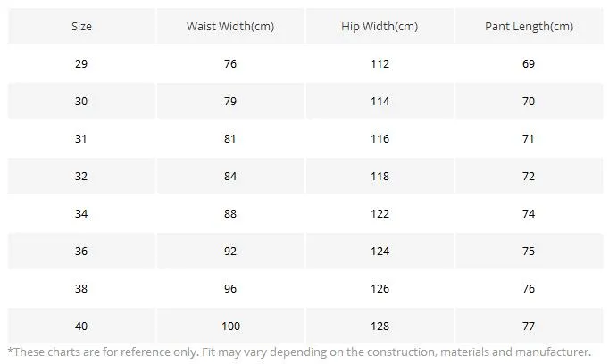Click the Size column header
609x364 pixels.
[81, 27]
